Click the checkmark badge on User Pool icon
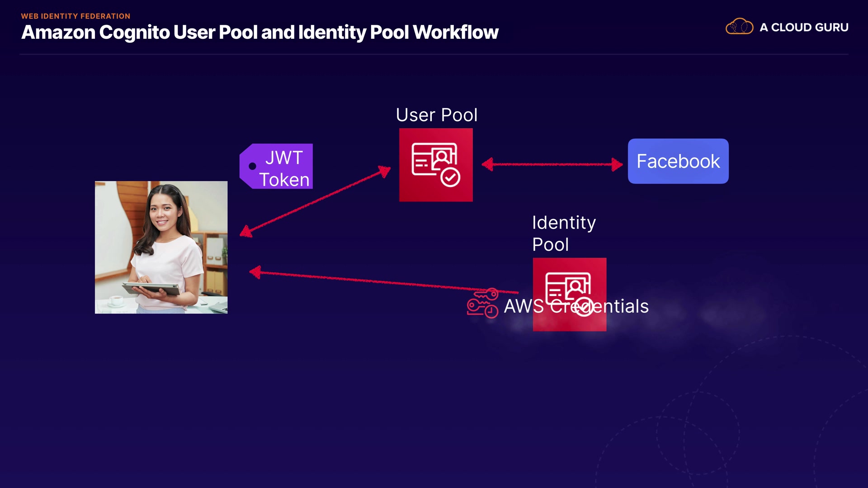 point(450,177)
